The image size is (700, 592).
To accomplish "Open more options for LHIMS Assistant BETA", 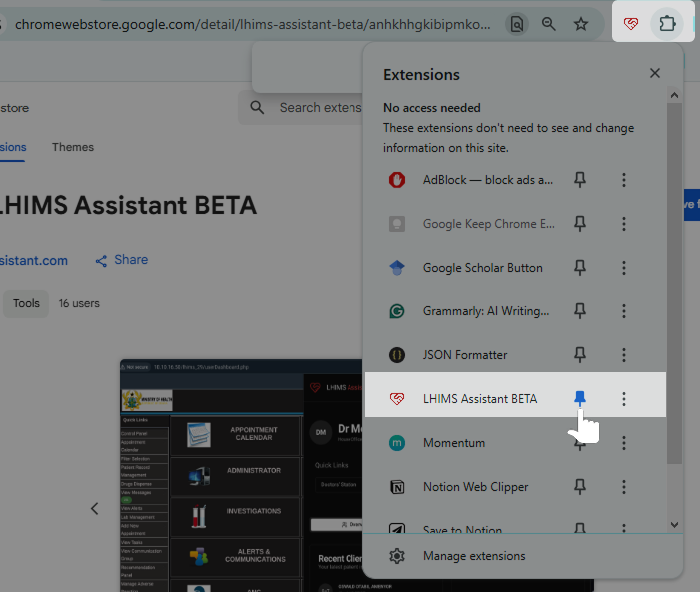I will click(x=624, y=399).
